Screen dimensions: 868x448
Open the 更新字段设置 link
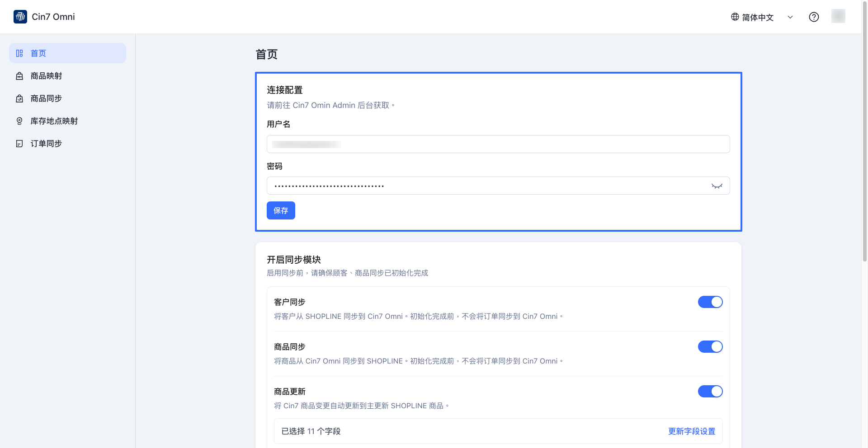[x=692, y=431]
